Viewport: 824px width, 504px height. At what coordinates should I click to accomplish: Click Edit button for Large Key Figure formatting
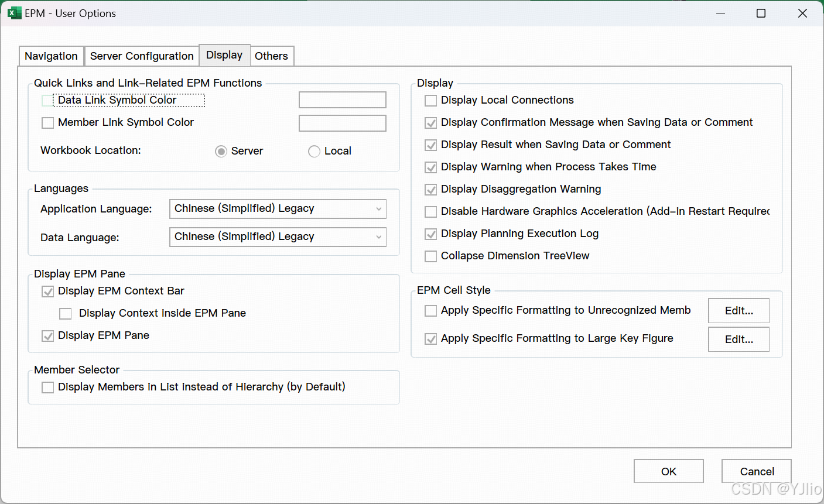[x=738, y=340]
